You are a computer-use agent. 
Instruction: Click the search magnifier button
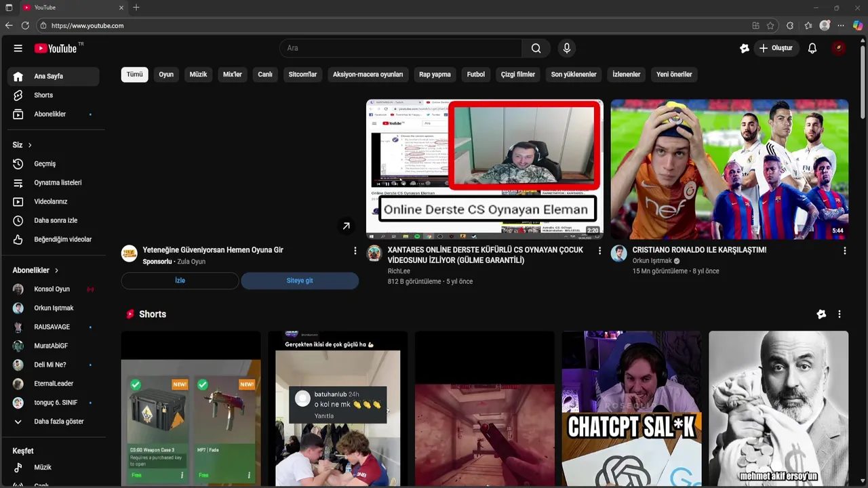click(x=536, y=48)
